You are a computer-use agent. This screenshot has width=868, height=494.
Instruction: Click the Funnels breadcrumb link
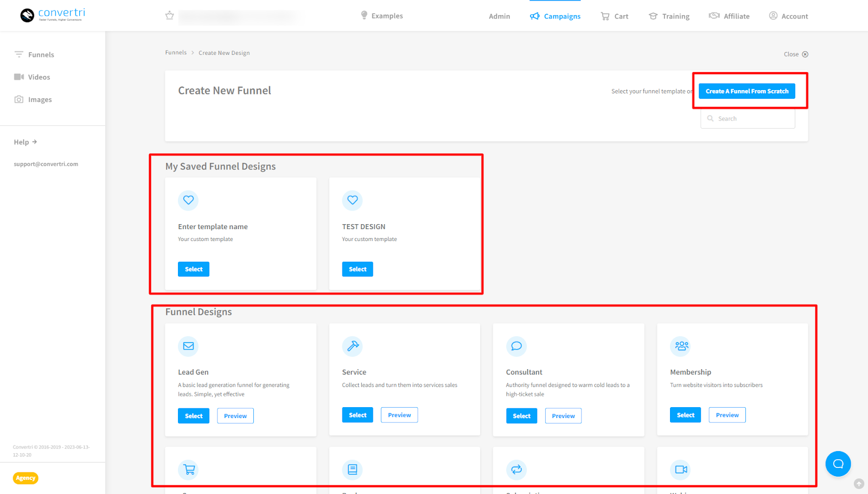coord(176,53)
